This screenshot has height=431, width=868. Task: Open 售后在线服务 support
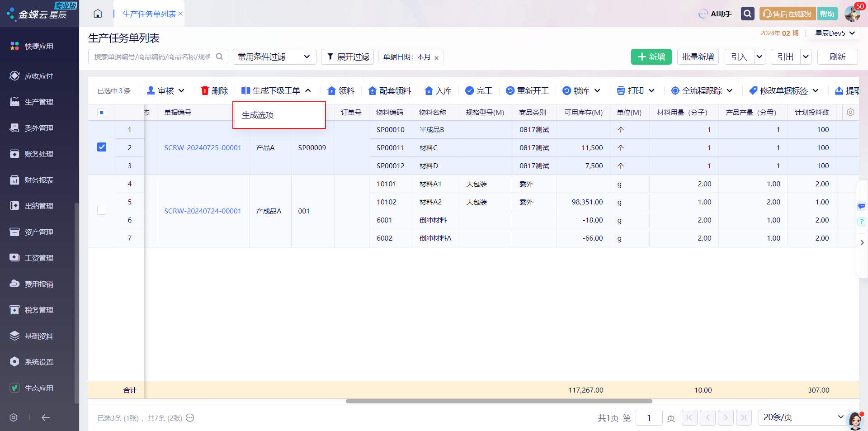[x=788, y=14]
